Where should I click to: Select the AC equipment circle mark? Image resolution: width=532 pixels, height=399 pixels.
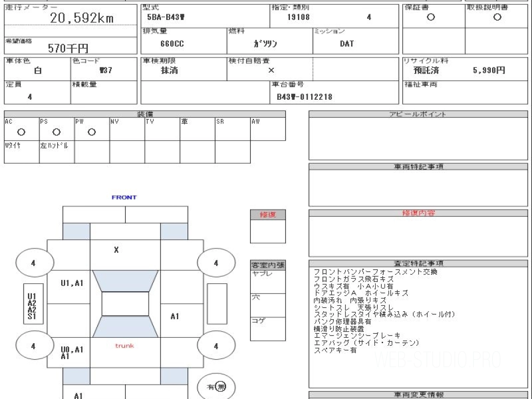coord(21,132)
